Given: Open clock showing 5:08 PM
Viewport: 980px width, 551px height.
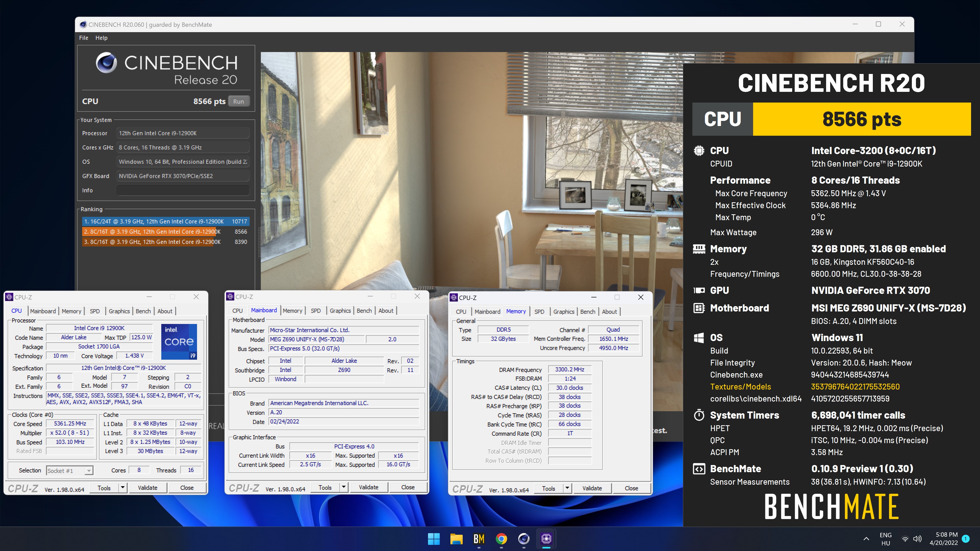Looking at the screenshot, I should pos(944,539).
